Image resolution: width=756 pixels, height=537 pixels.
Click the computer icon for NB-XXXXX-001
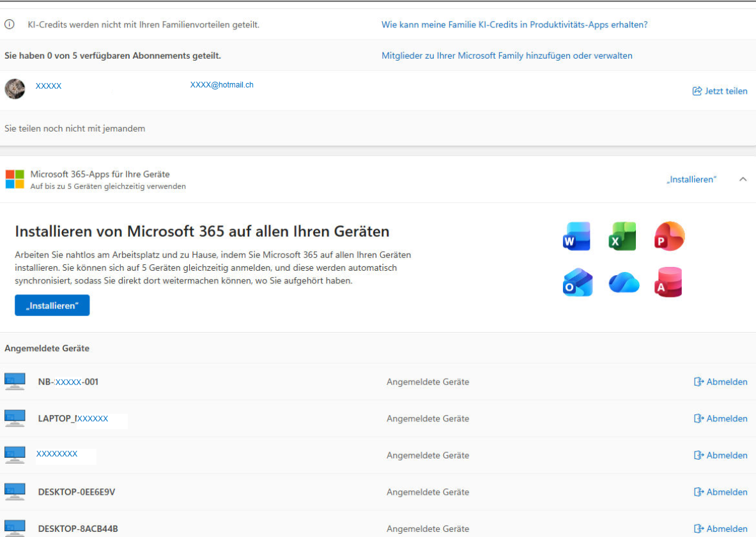[15, 381]
